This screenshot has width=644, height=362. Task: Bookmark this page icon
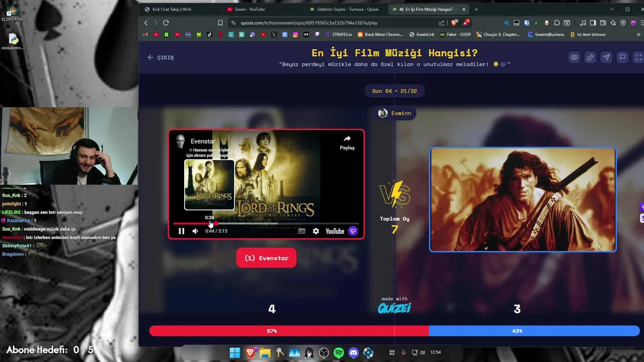[220, 23]
